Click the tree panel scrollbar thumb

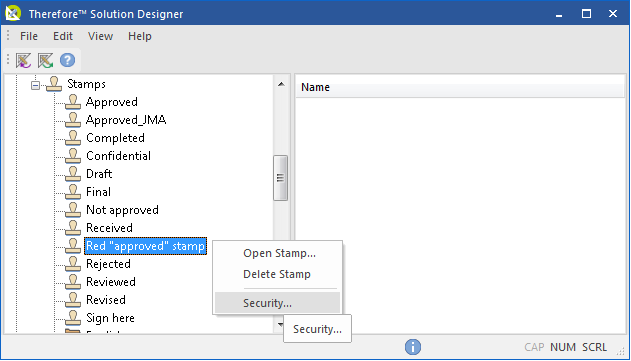280,178
